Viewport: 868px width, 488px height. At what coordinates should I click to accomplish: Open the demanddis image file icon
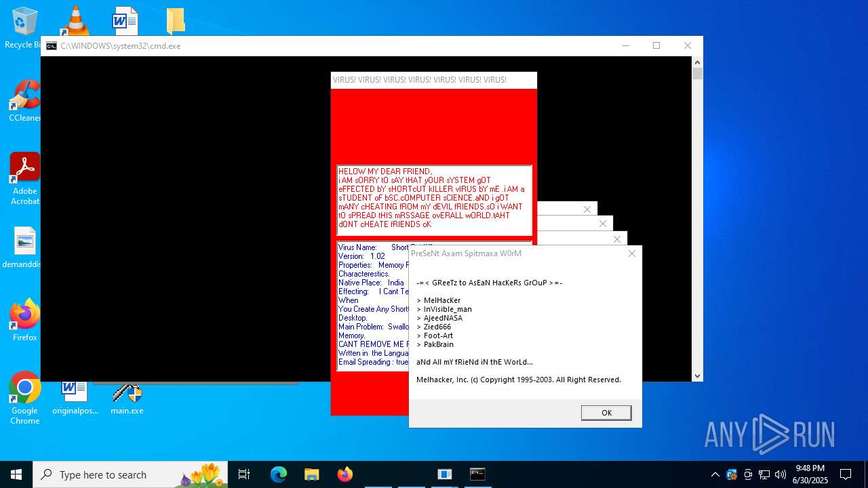tap(25, 248)
